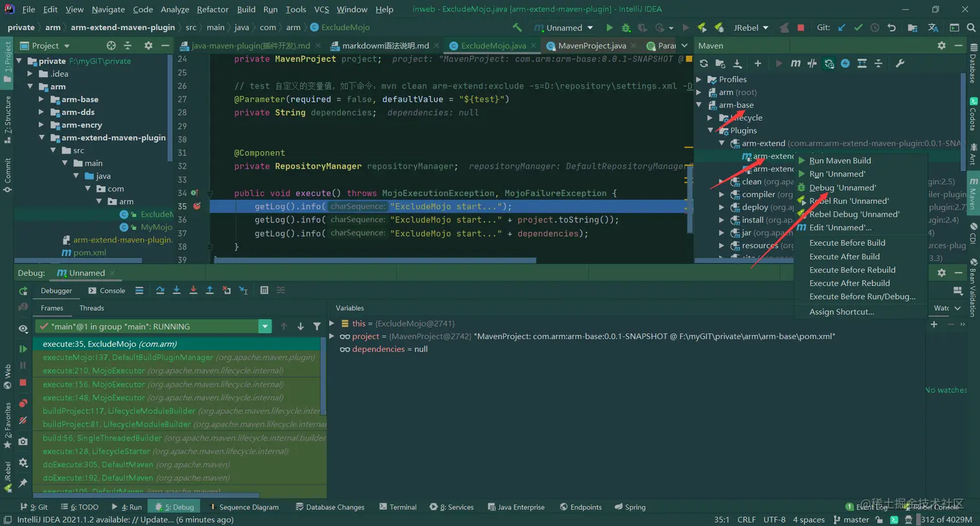Expand .idea folder in Project tree
This screenshot has width=980, height=526.
tap(29, 74)
